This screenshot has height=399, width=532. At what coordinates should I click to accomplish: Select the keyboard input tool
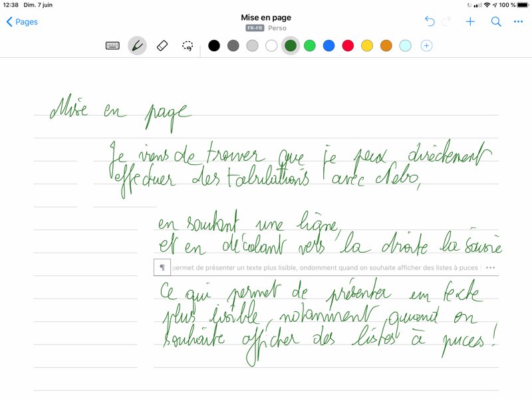[113, 46]
